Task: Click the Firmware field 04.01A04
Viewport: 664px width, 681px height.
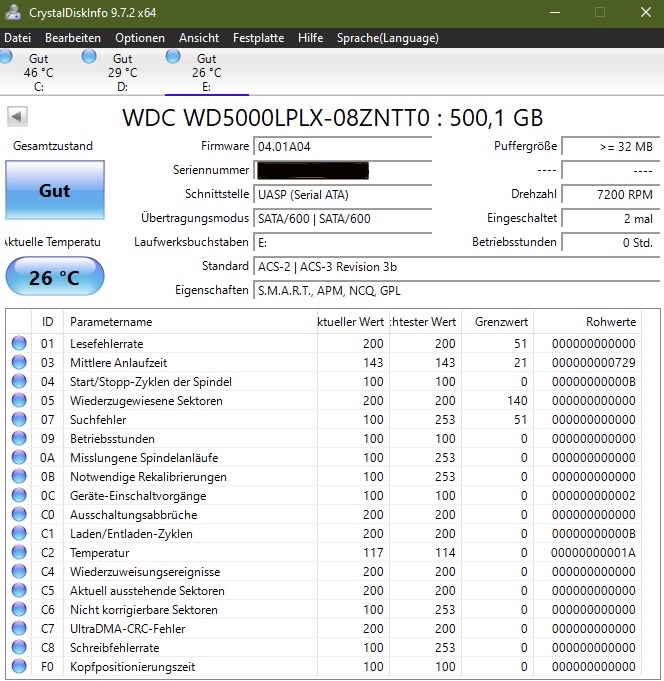Action: click(343, 146)
